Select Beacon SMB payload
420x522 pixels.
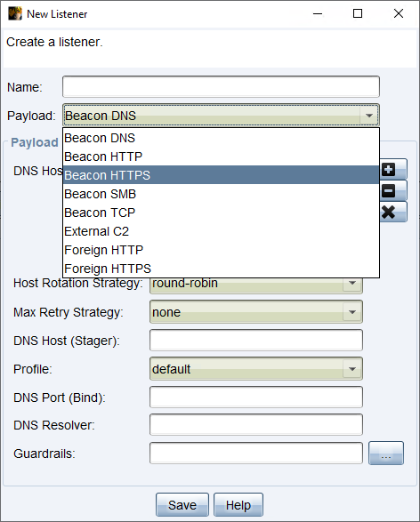click(221, 194)
